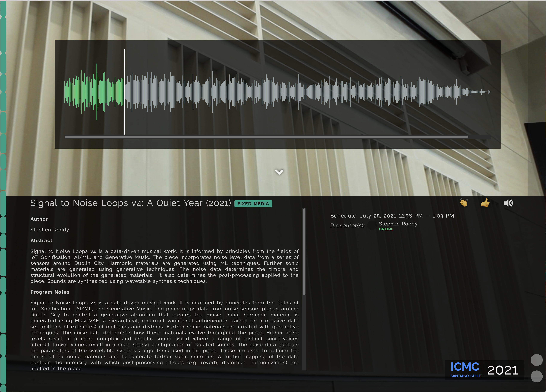Click author name Stephen Roddy under Author
Image resolution: width=546 pixels, height=392 pixels.
pyautogui.click(x=50, y=230)
